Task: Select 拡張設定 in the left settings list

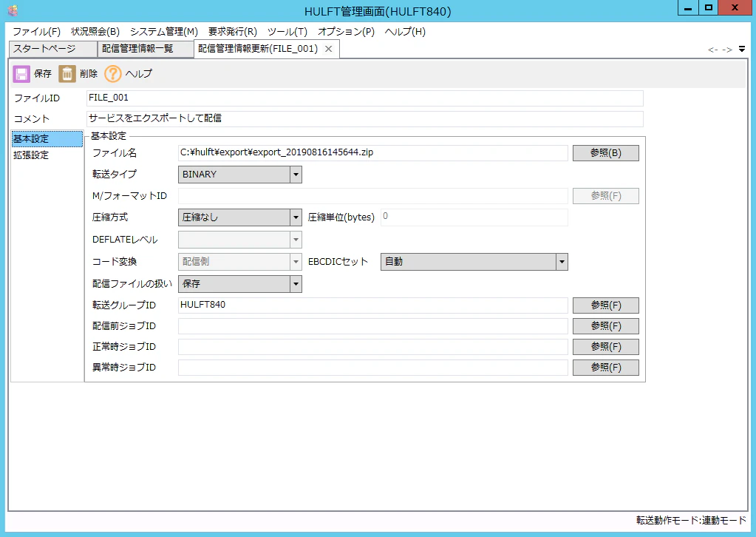Action: click(47, 155)
